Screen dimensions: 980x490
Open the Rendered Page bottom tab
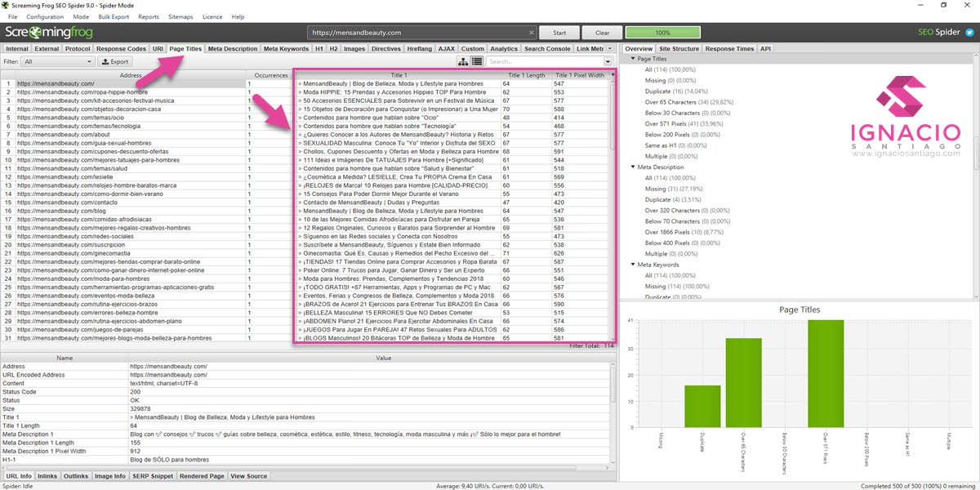[202, 475]
